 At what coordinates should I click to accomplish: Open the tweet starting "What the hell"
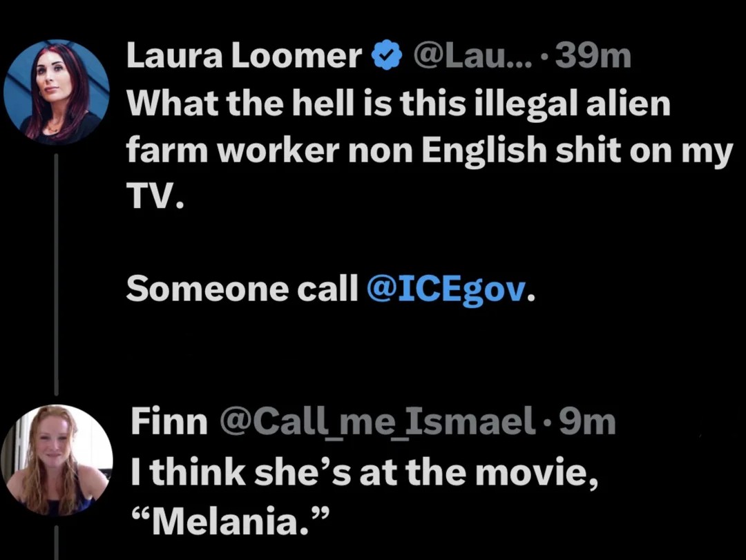click(397, 105)
